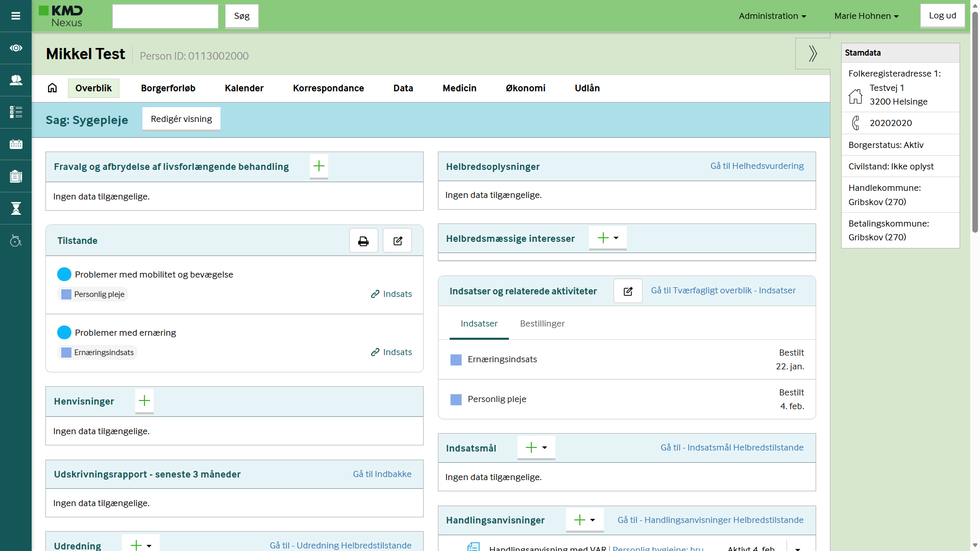
Task: Edit Indsatser og relaterede aktiviteter
Action: 628,291
